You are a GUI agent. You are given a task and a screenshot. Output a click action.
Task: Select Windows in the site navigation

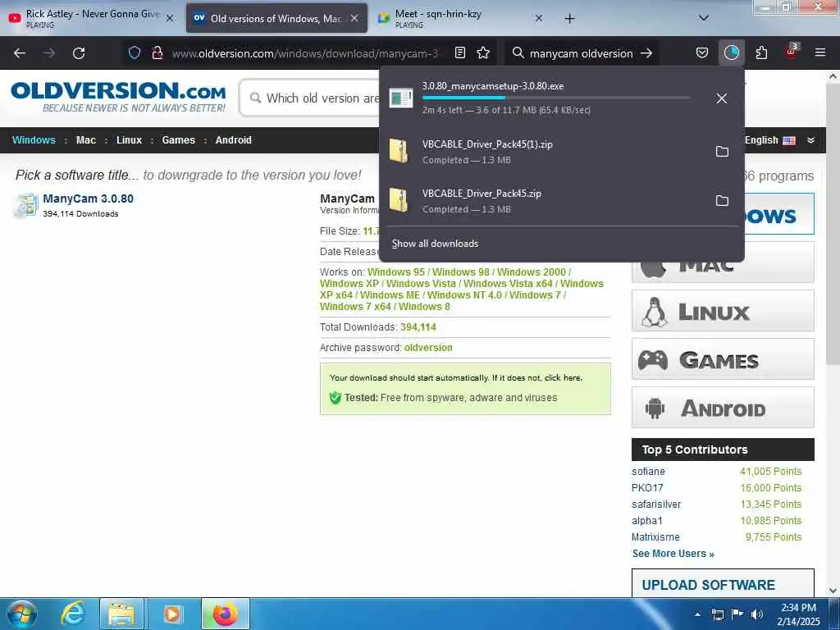point(34,139)
